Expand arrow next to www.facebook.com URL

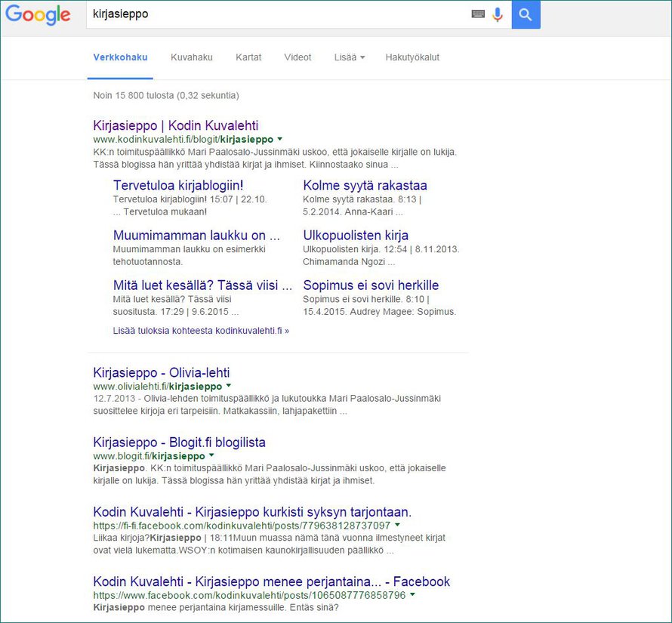pyautogui.click(x=412, y=595)
